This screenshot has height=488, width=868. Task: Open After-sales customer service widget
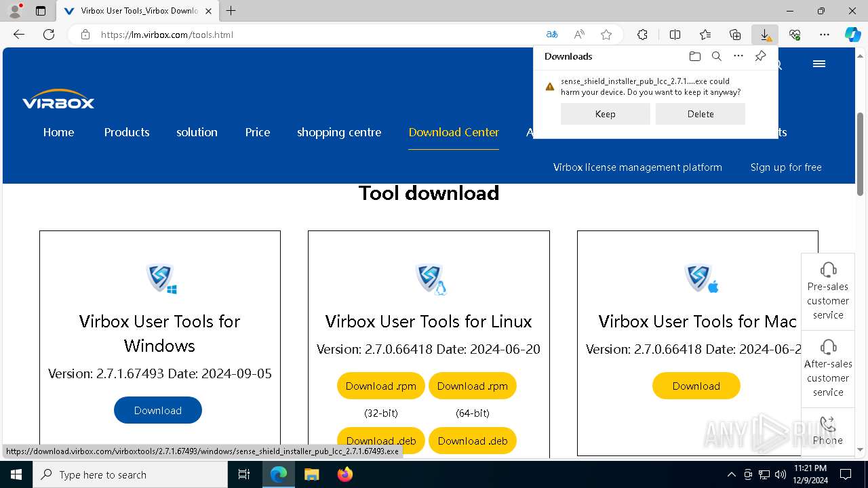click(x=828, y=369)
